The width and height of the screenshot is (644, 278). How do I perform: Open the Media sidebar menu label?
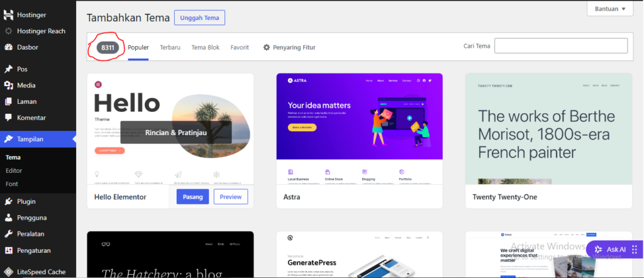tap(26, 86)
